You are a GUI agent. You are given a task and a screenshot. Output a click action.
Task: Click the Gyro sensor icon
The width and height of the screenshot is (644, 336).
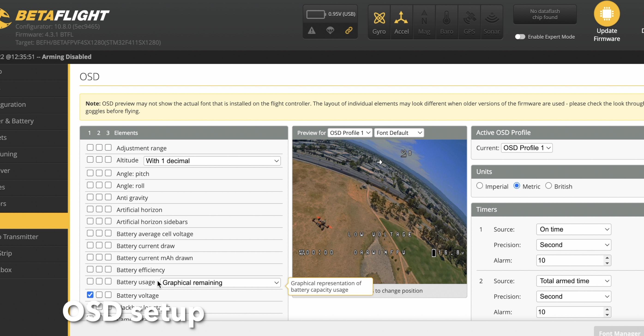[x=379, y=18]
